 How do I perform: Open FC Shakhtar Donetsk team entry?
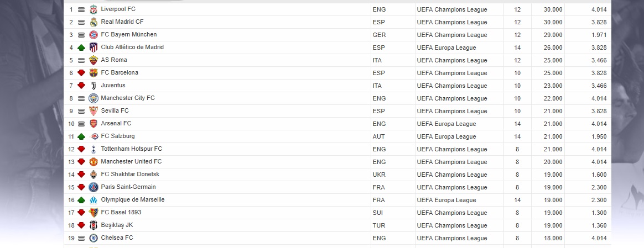coord(130,174)
